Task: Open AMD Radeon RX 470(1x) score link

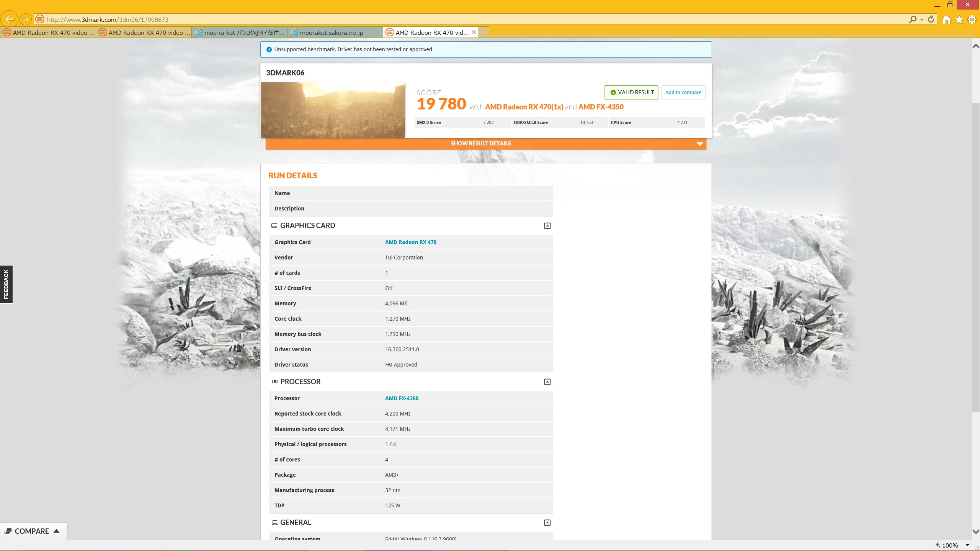Action: click(x=524, y=107)
